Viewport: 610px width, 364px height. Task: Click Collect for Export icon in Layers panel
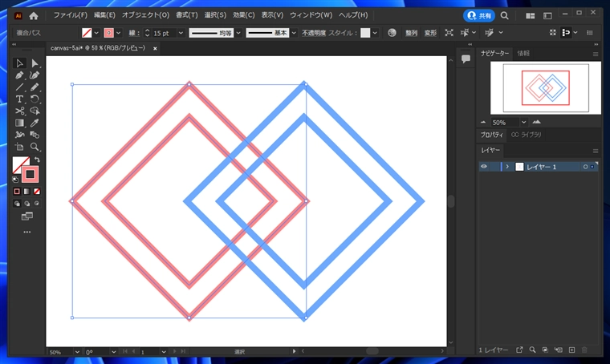519,350
